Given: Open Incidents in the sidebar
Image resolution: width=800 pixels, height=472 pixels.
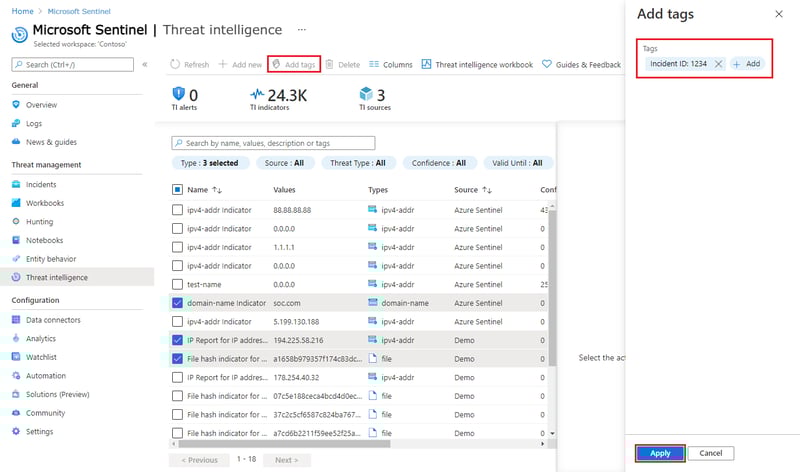Looking at the screenshot, I should pyautogui.click(x=41, y=184).
